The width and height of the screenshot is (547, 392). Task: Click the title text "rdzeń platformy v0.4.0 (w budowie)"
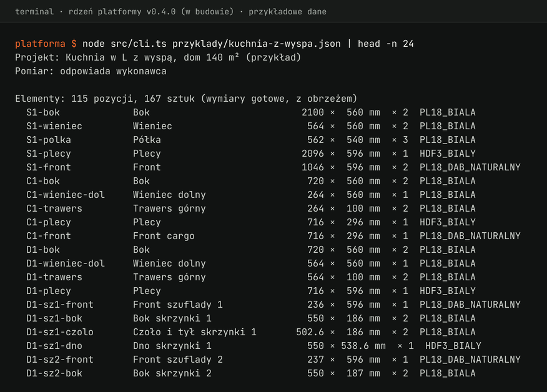pyautogui.click(x=151, y=11)
